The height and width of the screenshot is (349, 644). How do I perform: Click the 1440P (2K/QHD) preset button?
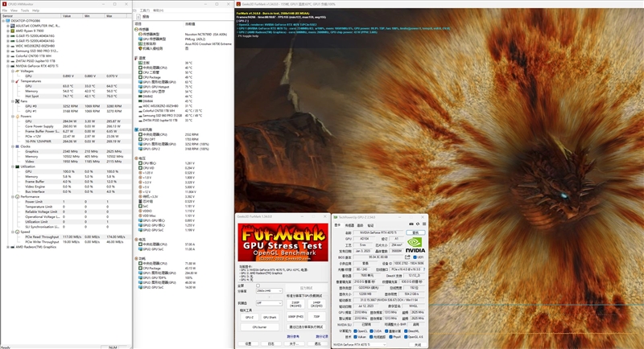pyautogui.click(x=316, y=304)
